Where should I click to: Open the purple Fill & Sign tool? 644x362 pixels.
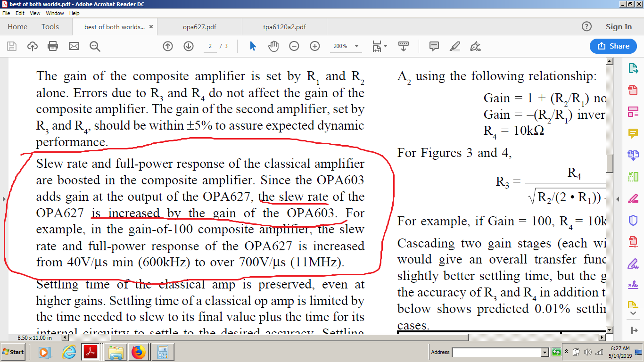633,263
